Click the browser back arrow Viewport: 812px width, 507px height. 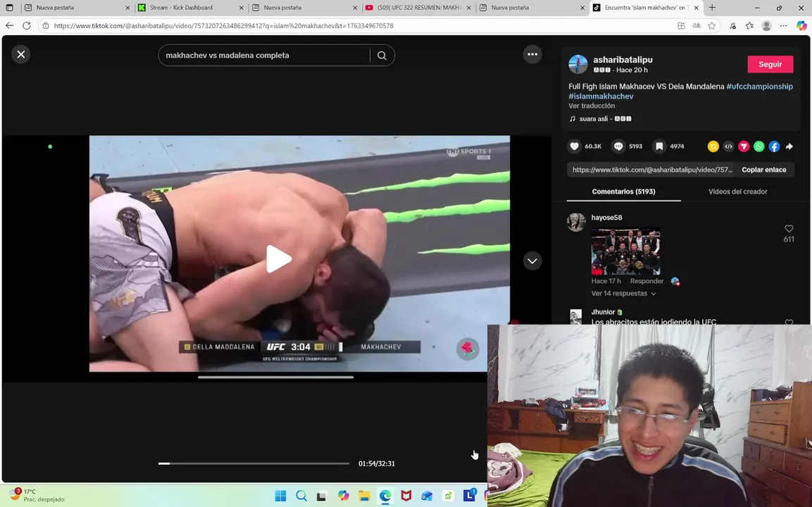9,26
